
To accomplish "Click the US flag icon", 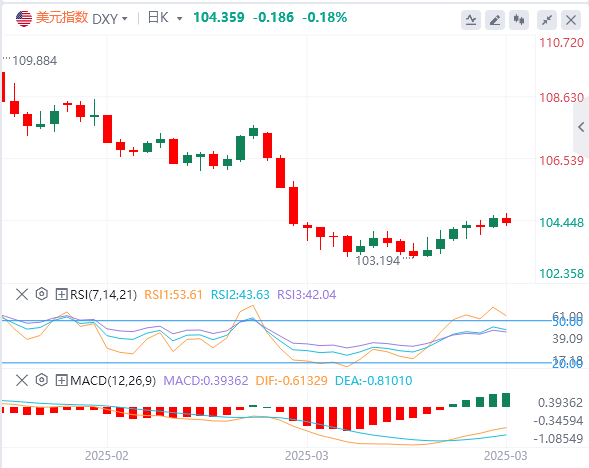I will [24, 19].
